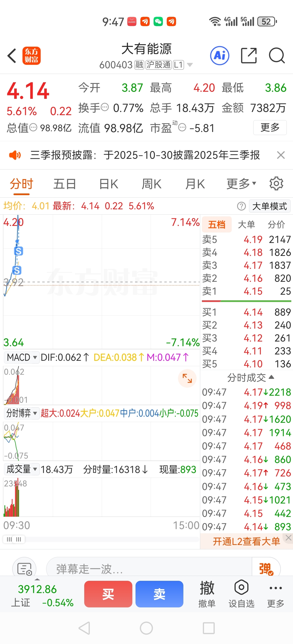The height and width of the screenshot is (644, 293).
Task: Tap the info icon beside 换手
Action: point(105,108)
